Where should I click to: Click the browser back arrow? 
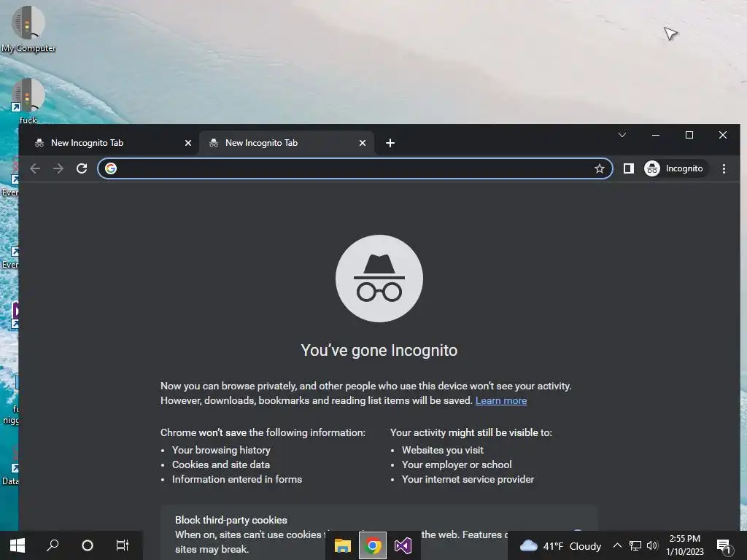tap(35, 168)
